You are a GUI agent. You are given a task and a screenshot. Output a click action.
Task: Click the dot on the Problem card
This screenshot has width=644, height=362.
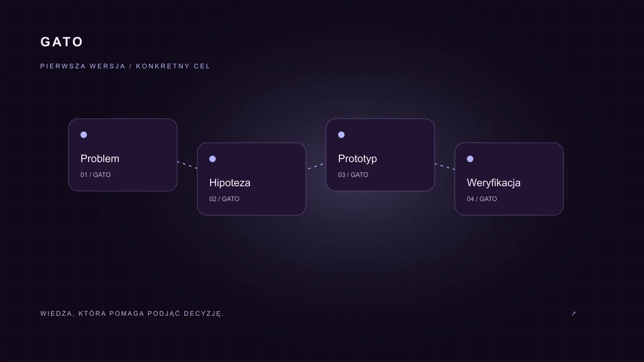[84, 135]
